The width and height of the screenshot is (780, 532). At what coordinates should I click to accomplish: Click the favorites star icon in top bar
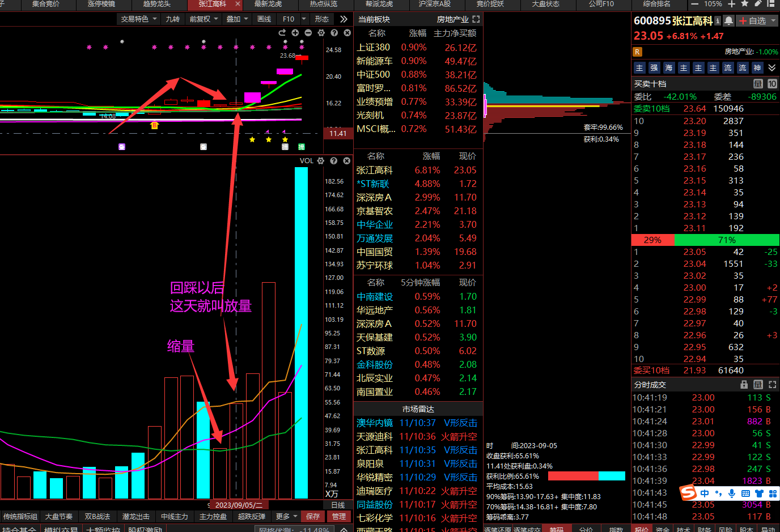745,4
